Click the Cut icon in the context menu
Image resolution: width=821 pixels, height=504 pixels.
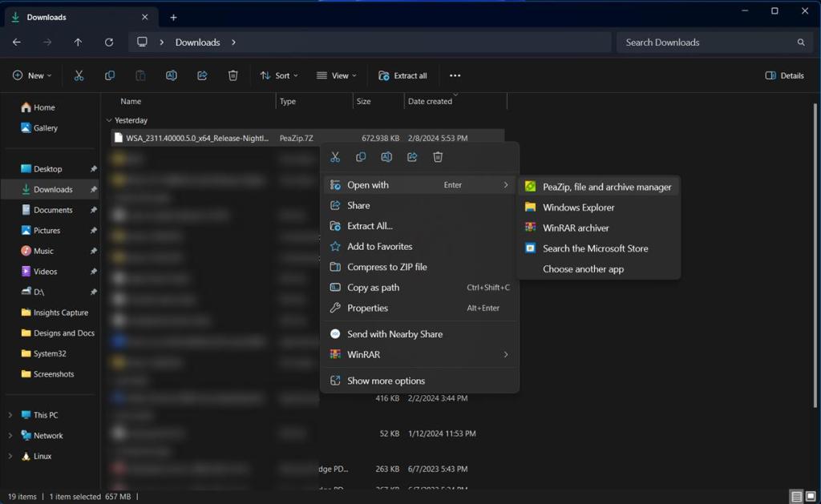[335, 157]
